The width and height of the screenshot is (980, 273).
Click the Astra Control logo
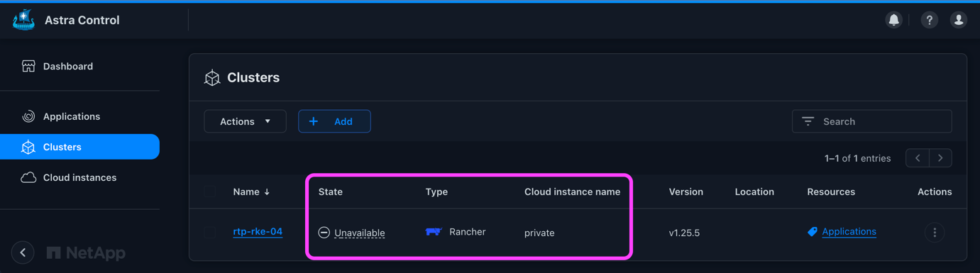(x=24, y=20)
